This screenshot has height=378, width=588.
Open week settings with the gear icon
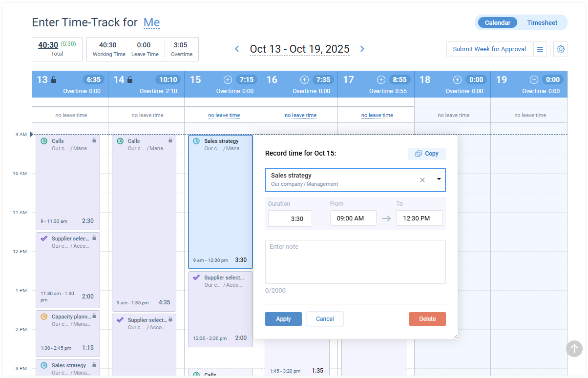click(x=560, y=49)
